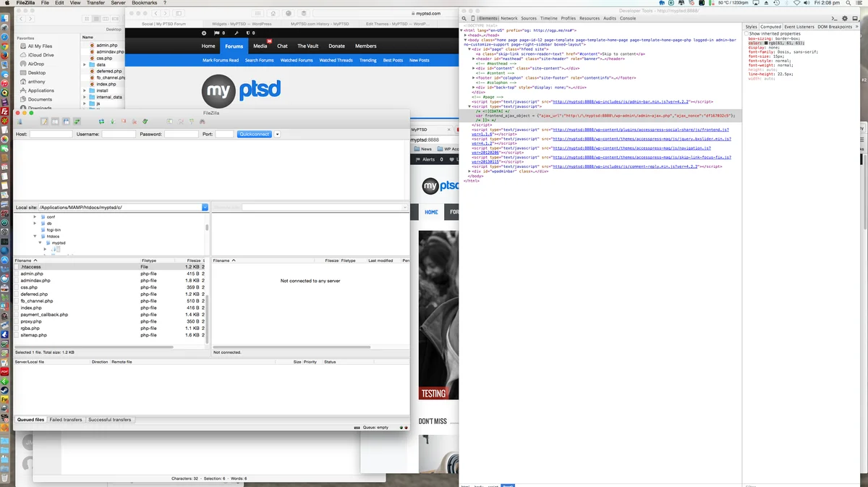Open Failed transfers tab in FileZilla

pos(66,420)
